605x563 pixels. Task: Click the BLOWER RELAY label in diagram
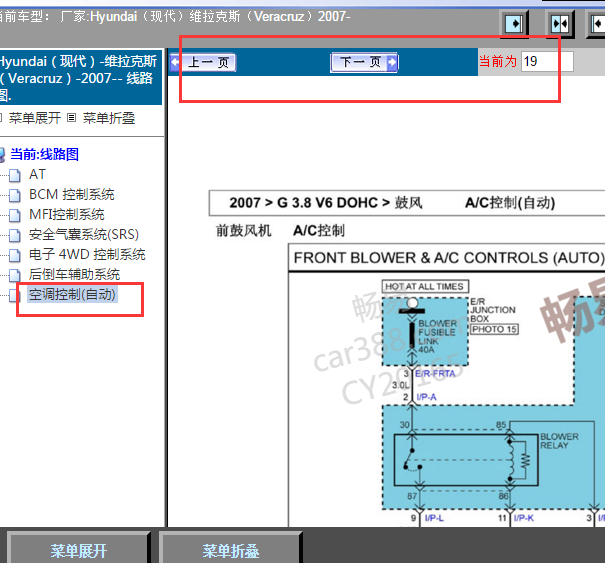pyautogui.click(x=559, y=441)
